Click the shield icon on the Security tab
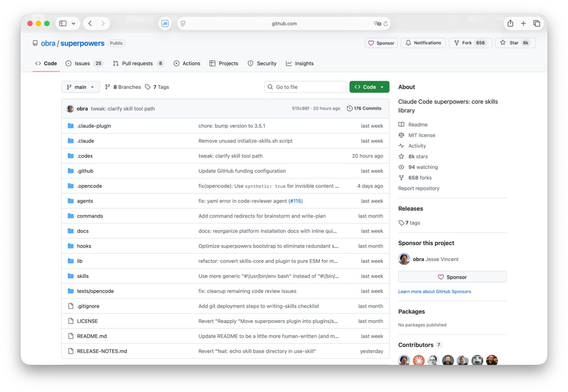Image resolution: width=568 pixels, height=392 pixels. 251,63
